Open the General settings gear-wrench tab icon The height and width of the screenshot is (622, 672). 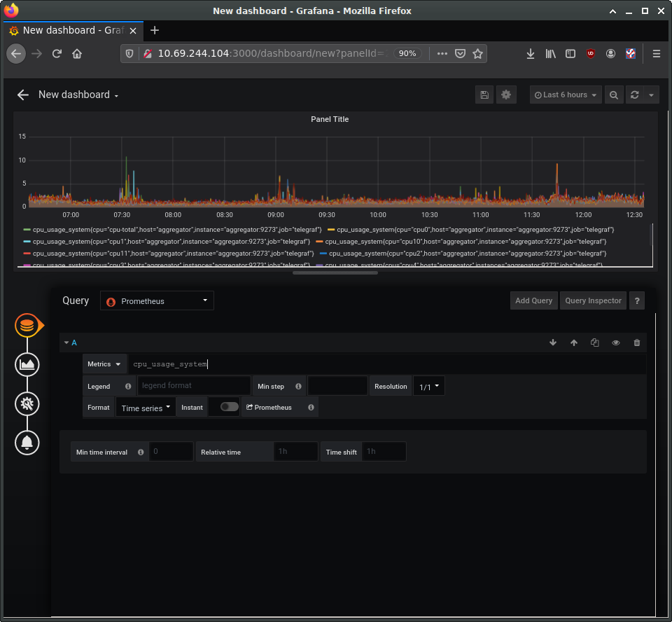click(x=27, y=403)
